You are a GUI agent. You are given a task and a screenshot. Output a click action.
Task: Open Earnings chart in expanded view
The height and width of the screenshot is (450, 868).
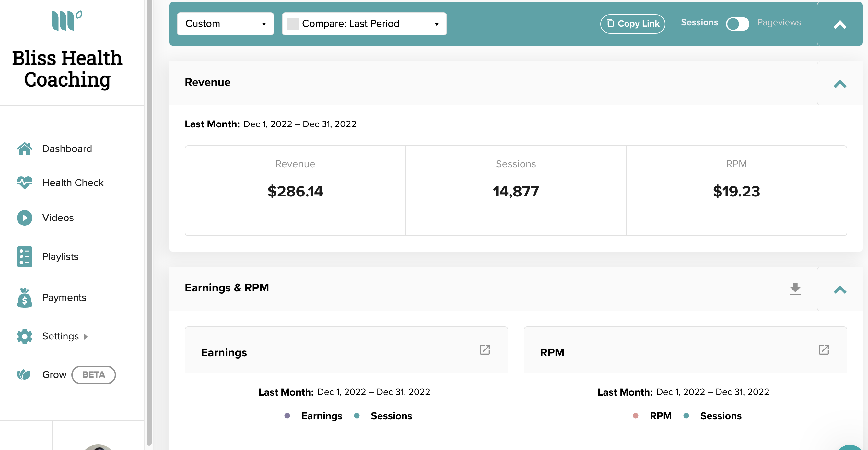coord(485,350)
